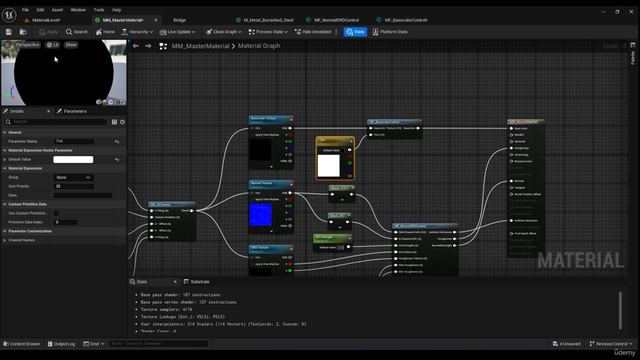Collapse the Basecolor Texture node

(x=291, y=119)
